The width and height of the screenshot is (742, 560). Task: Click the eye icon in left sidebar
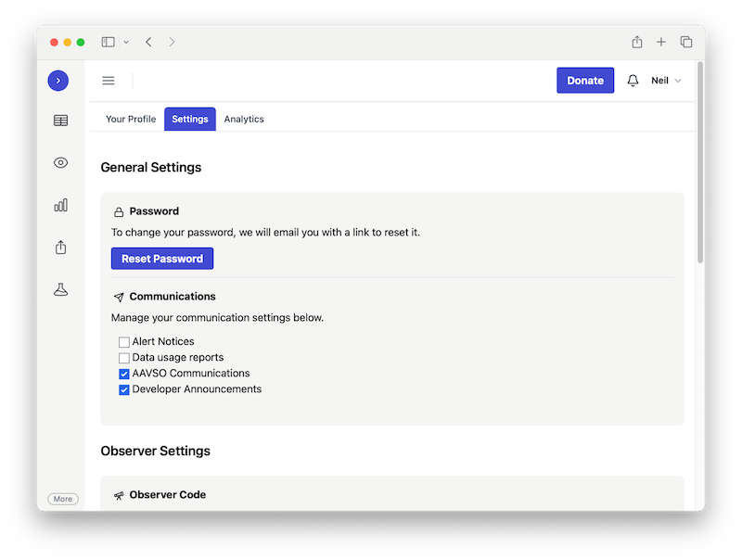point(60,163)
